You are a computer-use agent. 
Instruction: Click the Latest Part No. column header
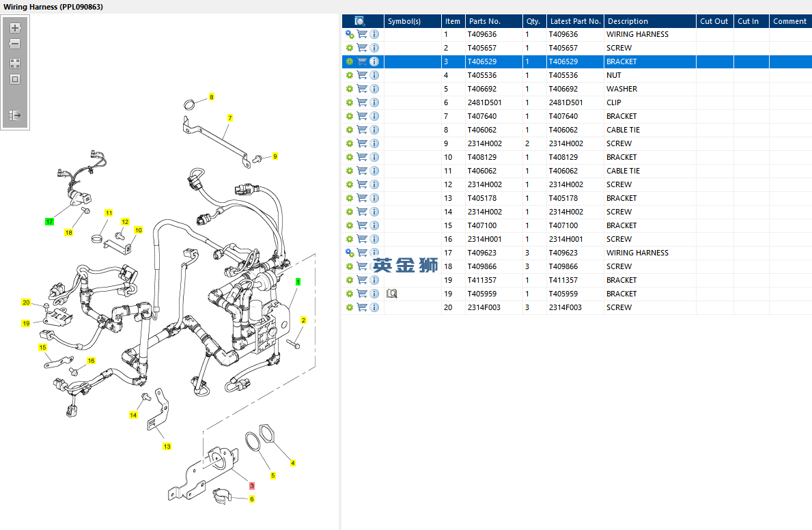tap(575, 21)
